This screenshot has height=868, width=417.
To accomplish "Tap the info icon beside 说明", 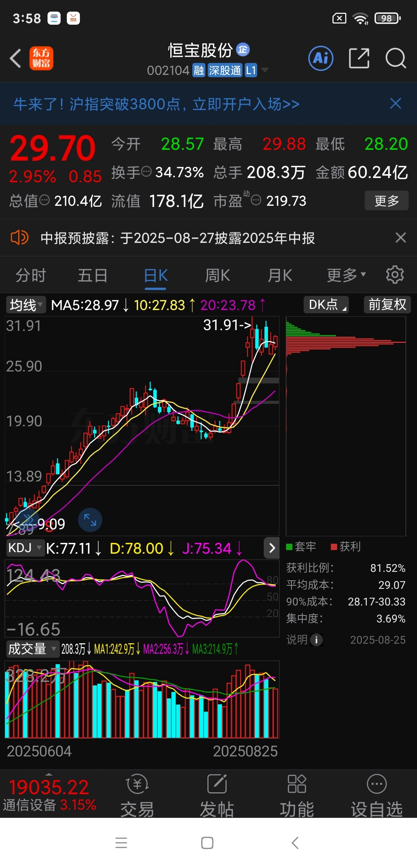I will click(x=316, y=640).
